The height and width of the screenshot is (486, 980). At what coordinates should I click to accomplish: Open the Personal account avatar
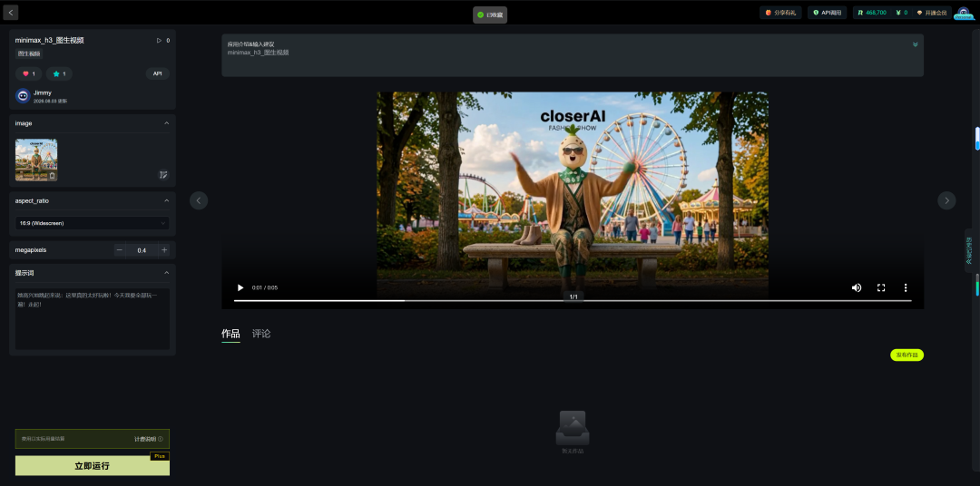pyautogui.click(x=964, y=13)
